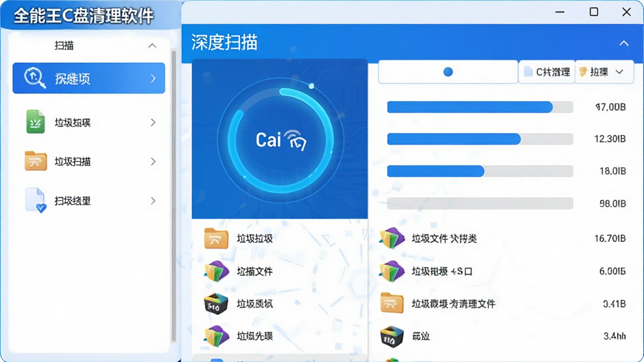
Task: Click the 扫描 section header in the sidebar
Action: coord(89,45)
